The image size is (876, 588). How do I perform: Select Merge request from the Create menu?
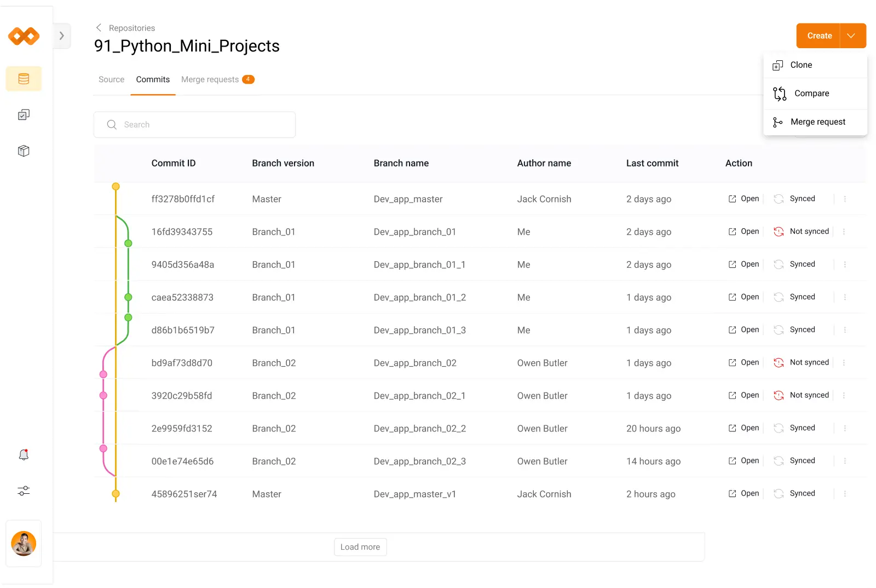coord(815,122)
